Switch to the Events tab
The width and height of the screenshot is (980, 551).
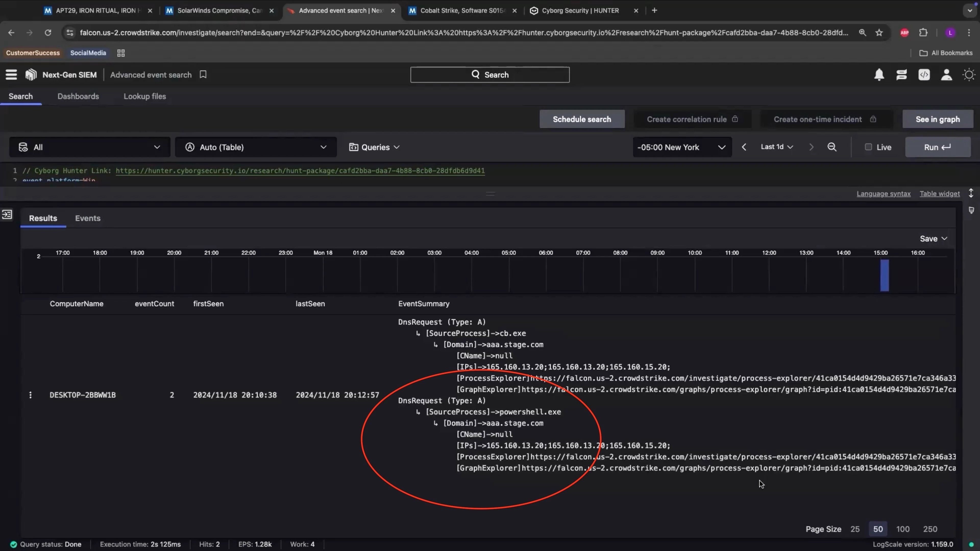[x=88, y=218]
